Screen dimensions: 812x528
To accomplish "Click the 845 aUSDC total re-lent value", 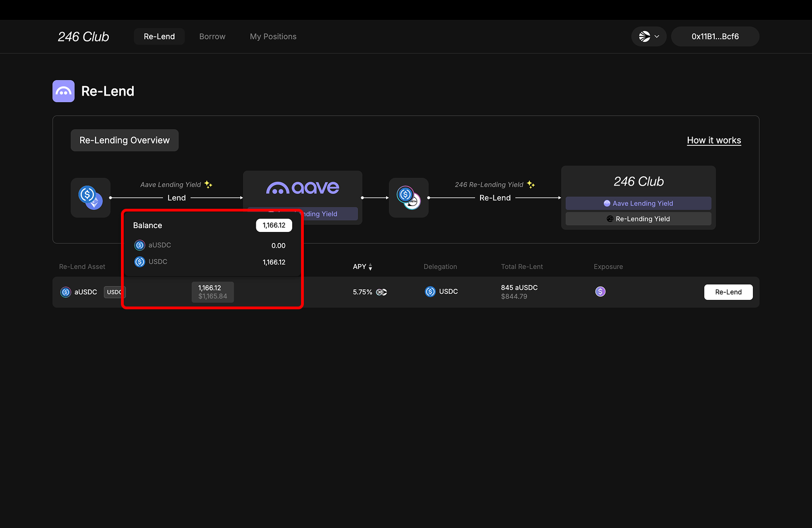I will [x=519, y=288].
